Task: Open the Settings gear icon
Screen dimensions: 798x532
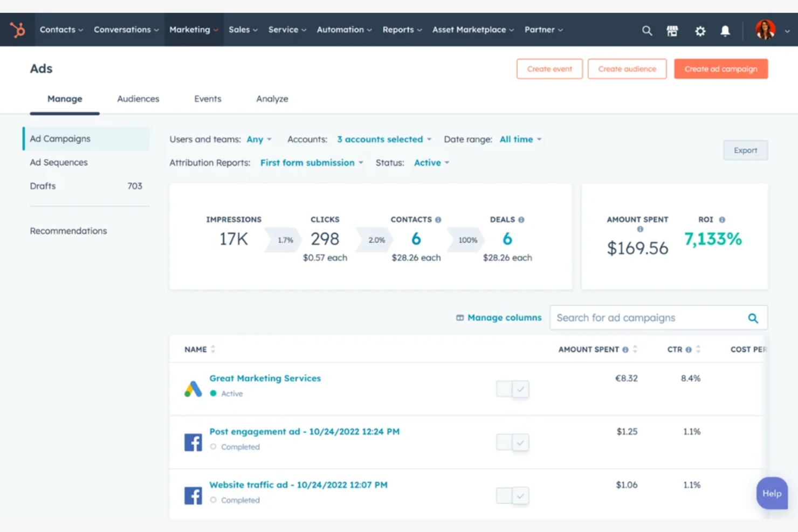Action: [x=700, y=31]
